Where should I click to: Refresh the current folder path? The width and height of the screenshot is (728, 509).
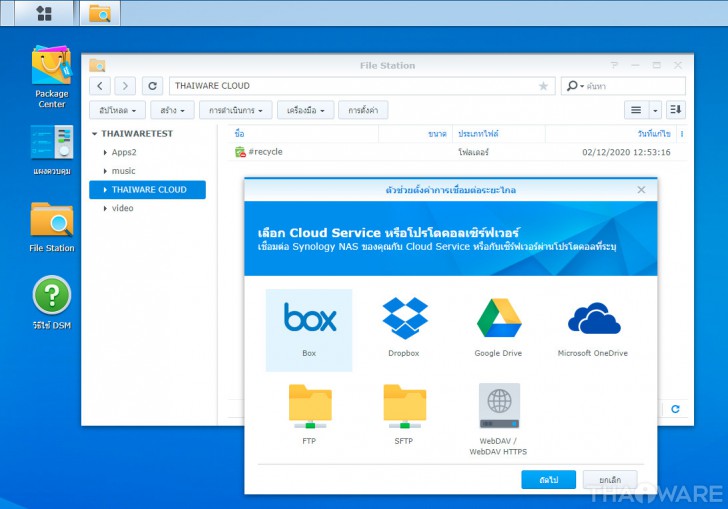pyautogui.click(x=152, y=86)
